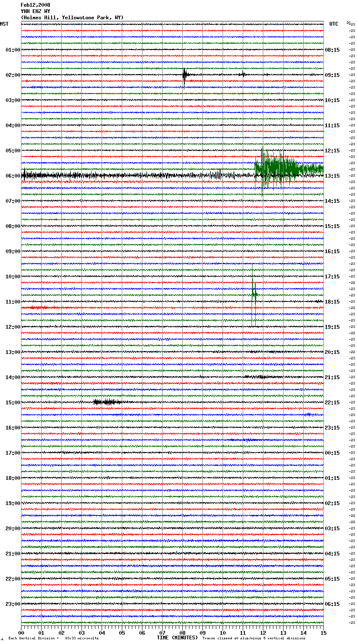Click the 02:00 MST hour label
This screenshot has height=644, width=357.
[13, 75]
